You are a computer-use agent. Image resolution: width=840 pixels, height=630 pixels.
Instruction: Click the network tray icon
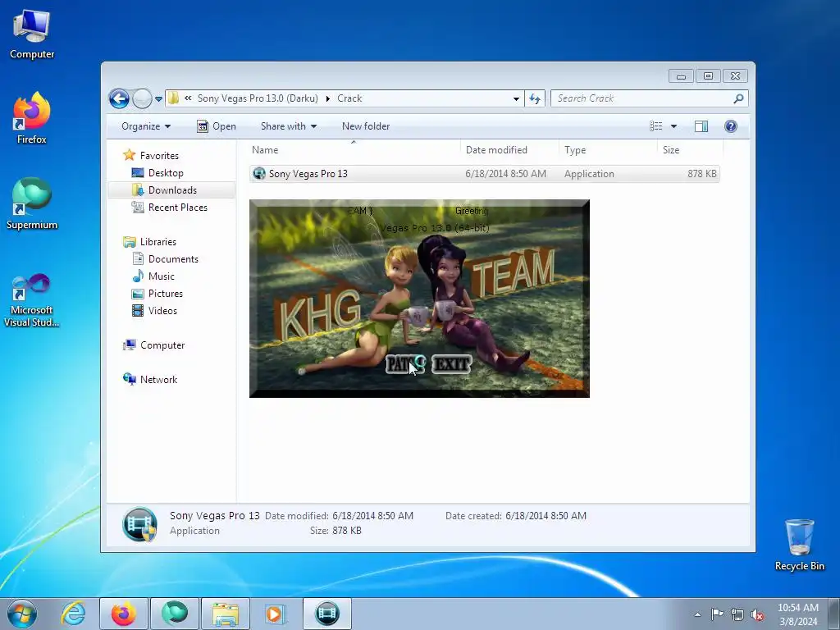(737, 614)
